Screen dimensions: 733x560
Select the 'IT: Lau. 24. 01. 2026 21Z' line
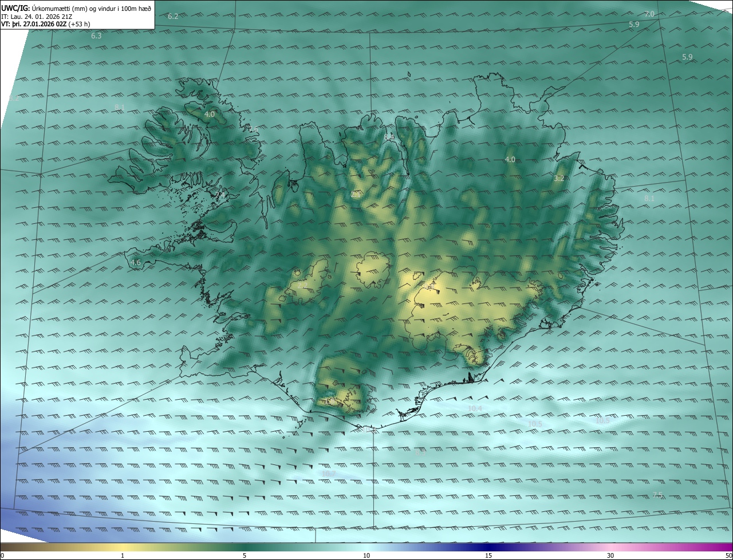pos(36,16)
